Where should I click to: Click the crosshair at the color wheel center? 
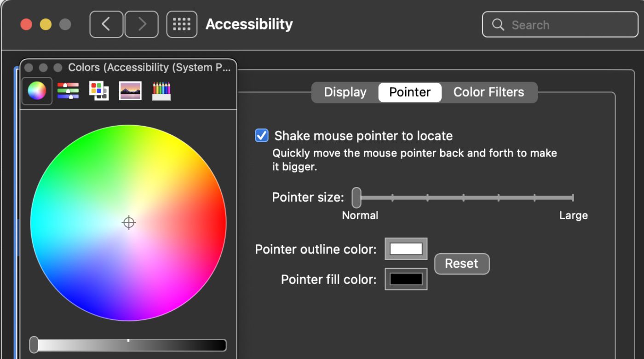tap(129, 223)
